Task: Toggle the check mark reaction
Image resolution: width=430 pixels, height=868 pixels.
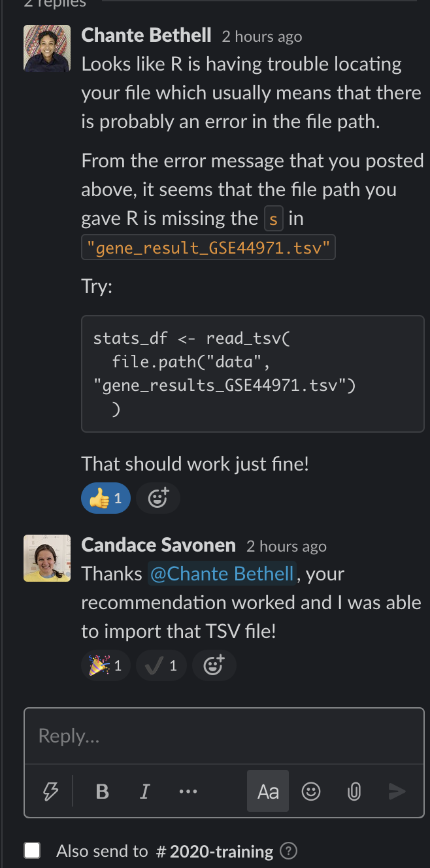Action: (161, 666)
